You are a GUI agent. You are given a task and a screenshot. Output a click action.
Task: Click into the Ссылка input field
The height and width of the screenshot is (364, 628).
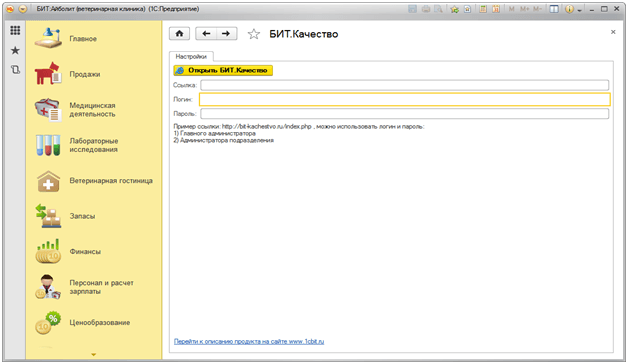[x=405, y=85]
